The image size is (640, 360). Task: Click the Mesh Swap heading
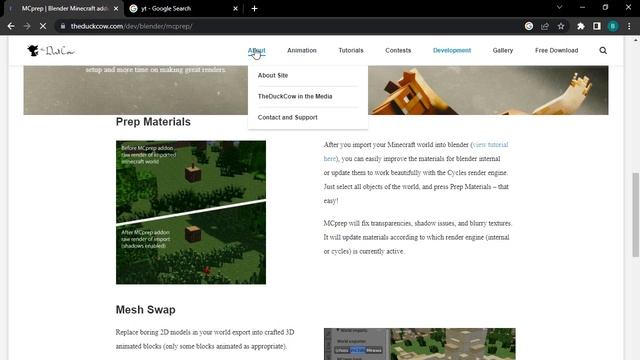tap(146, 310)
